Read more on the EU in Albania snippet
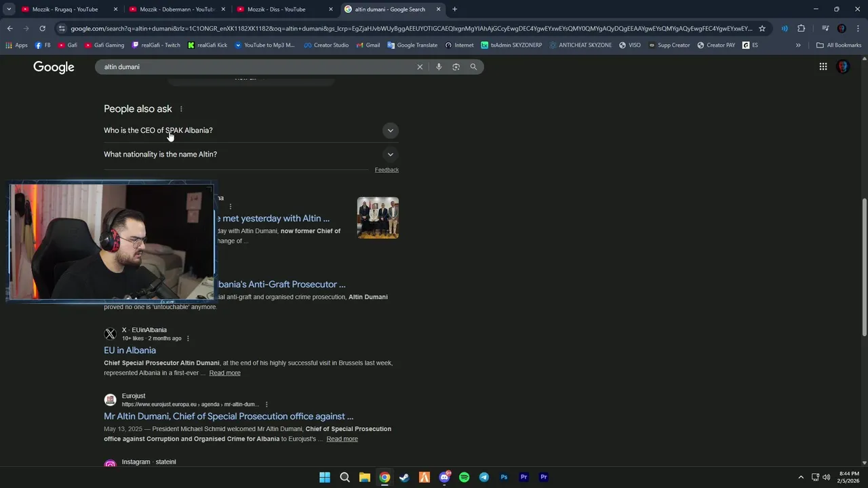 pos(224,373)
